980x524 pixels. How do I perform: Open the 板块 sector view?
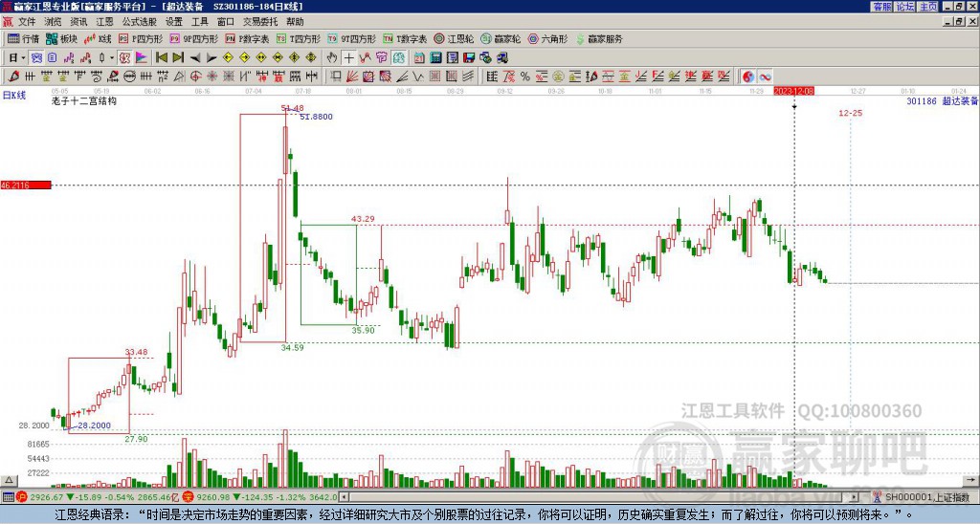(61, 38)
